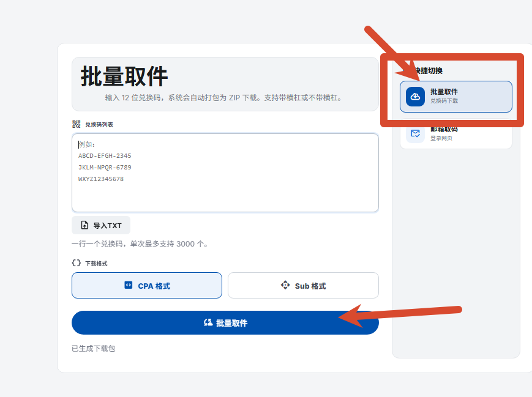The width and height of the screenshot is (532, 397).
Task: Click the braces icon beside 下载格式
Action: click(x=77, y=263)
